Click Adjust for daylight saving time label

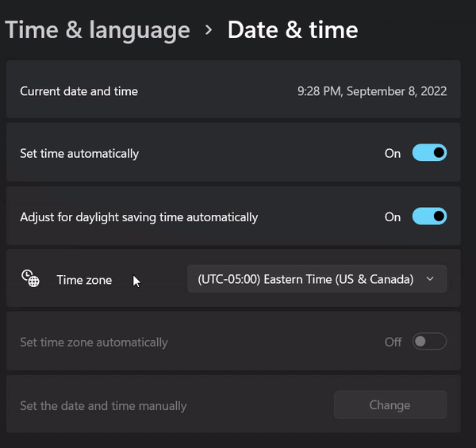pos(139,217)
